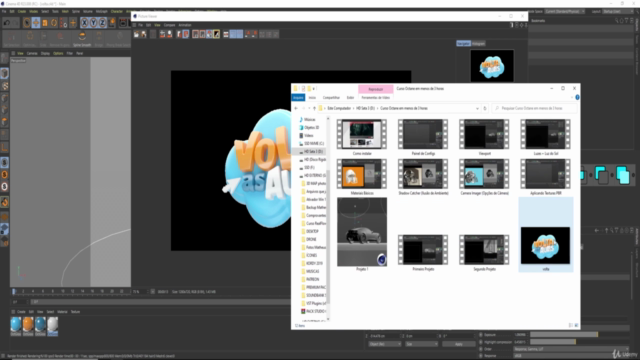Viewport: 640px width, 360px height.
Task: Select the DRONE folder in navigation pane
Action: (x=311, y=240)
